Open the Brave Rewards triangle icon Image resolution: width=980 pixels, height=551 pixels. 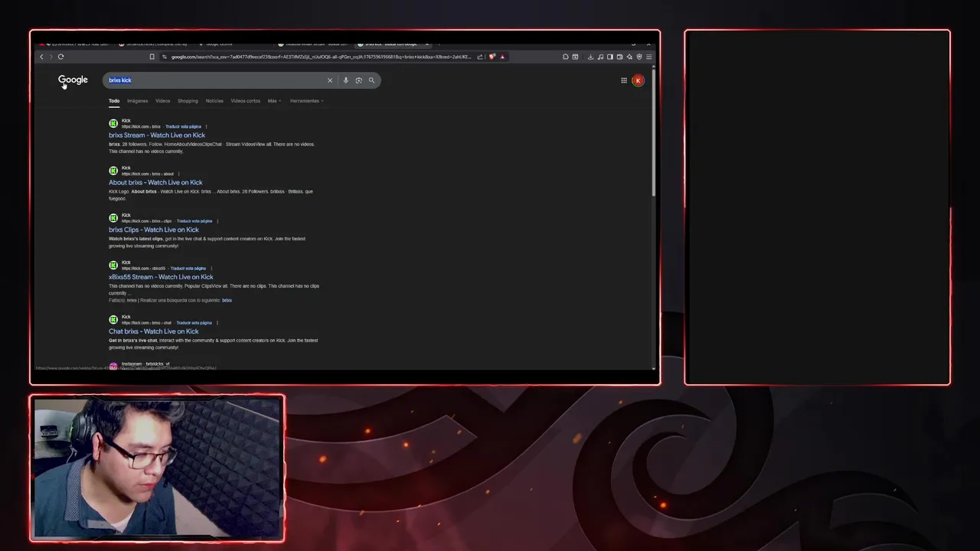[502, 57]
